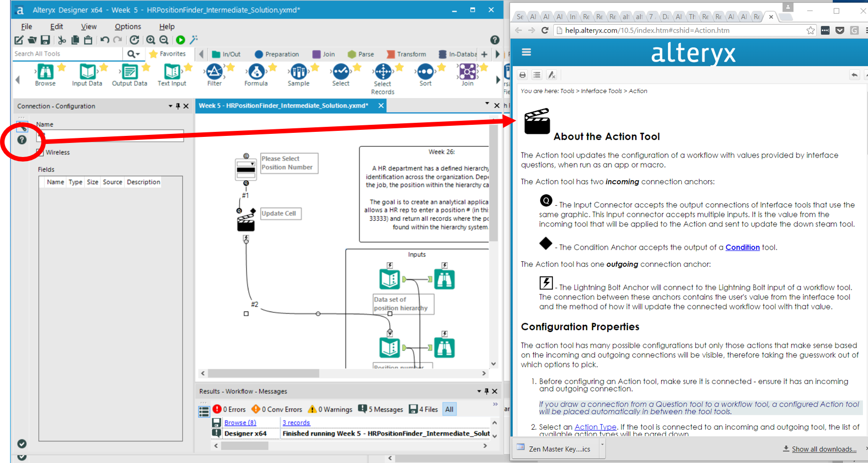Image resolution: width=868 pixels, height=463 pixels.
Task: Click the print icon on the help page
Action: 523,75
